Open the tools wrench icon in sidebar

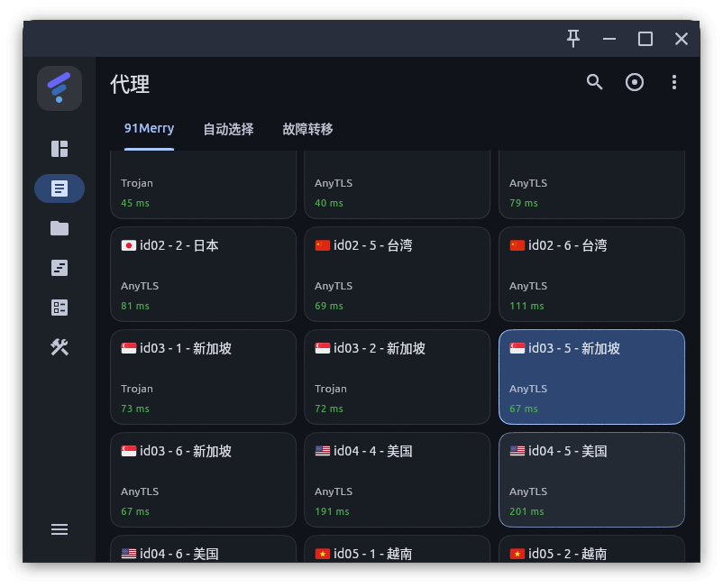click(x=59, y=347)
